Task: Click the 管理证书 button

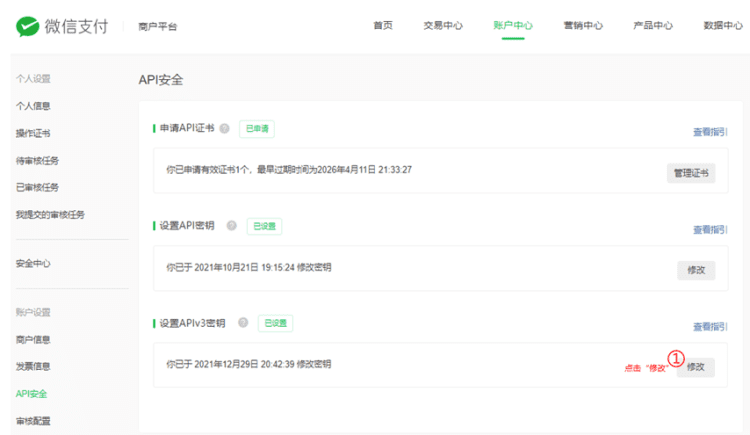Action: click(690, 172)
